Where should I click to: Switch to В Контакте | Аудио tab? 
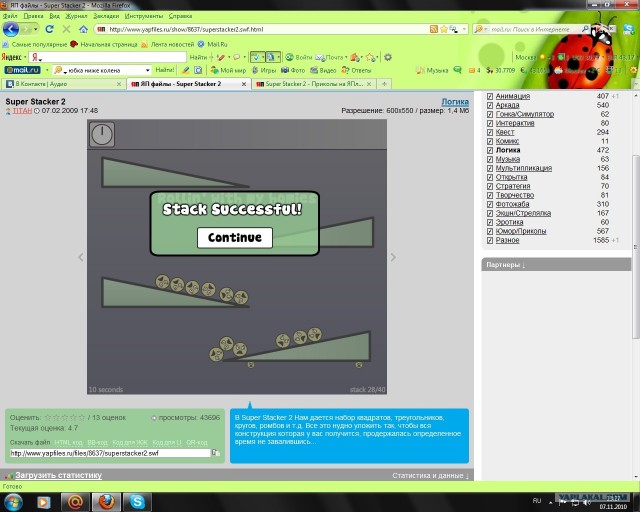point(63,84)
